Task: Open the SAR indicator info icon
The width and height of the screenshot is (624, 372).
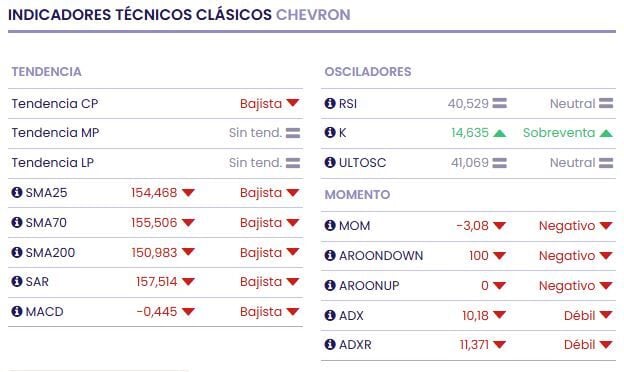Action: coord(17,282)
